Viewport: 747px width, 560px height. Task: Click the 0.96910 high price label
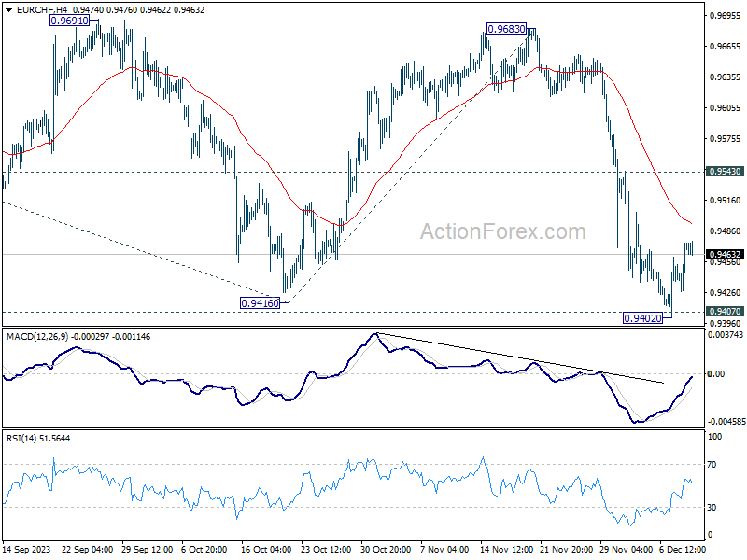coord(69,21)
